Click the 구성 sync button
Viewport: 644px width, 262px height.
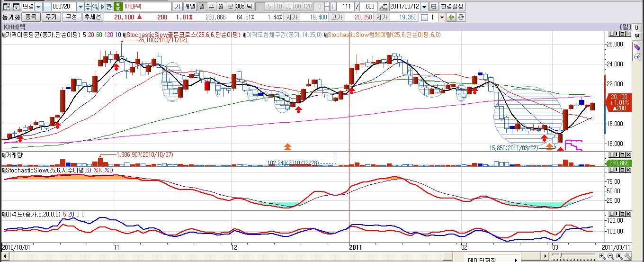point(72,17)
